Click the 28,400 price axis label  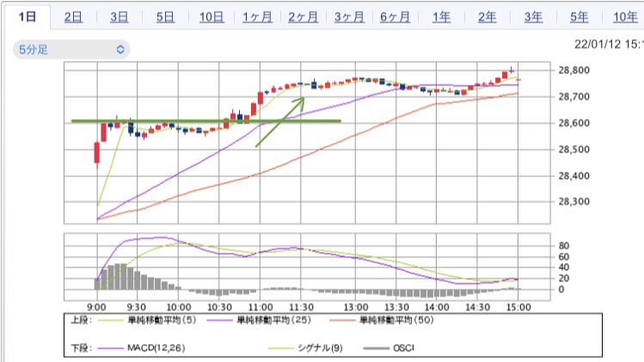pos(573,176)
